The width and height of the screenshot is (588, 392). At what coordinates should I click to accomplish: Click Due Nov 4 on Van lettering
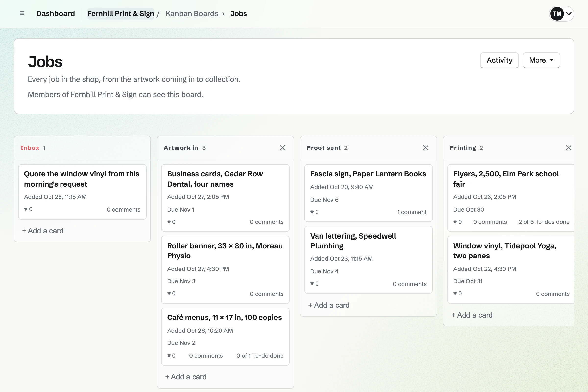tap(324, 271)
